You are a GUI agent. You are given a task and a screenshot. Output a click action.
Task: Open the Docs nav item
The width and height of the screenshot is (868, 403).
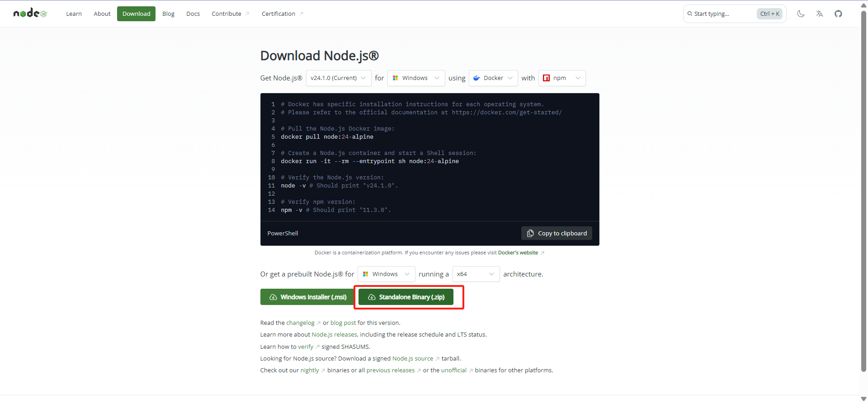[x=193, y=14]
